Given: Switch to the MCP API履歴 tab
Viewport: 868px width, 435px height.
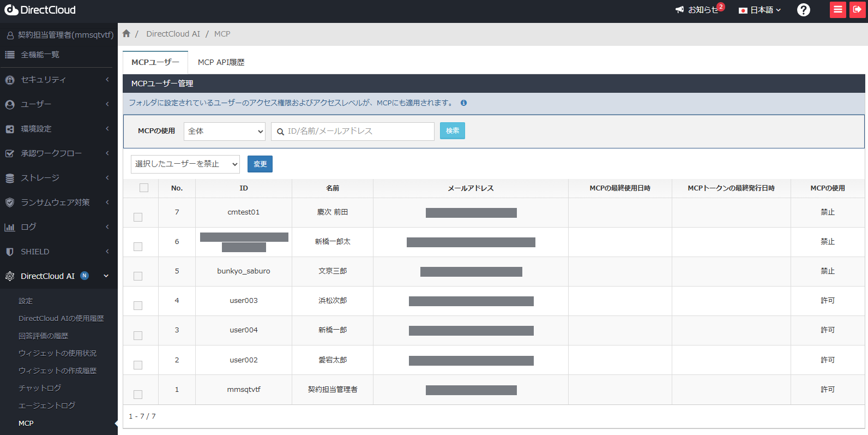Looking at the screenshot, I should pos(221,62).
